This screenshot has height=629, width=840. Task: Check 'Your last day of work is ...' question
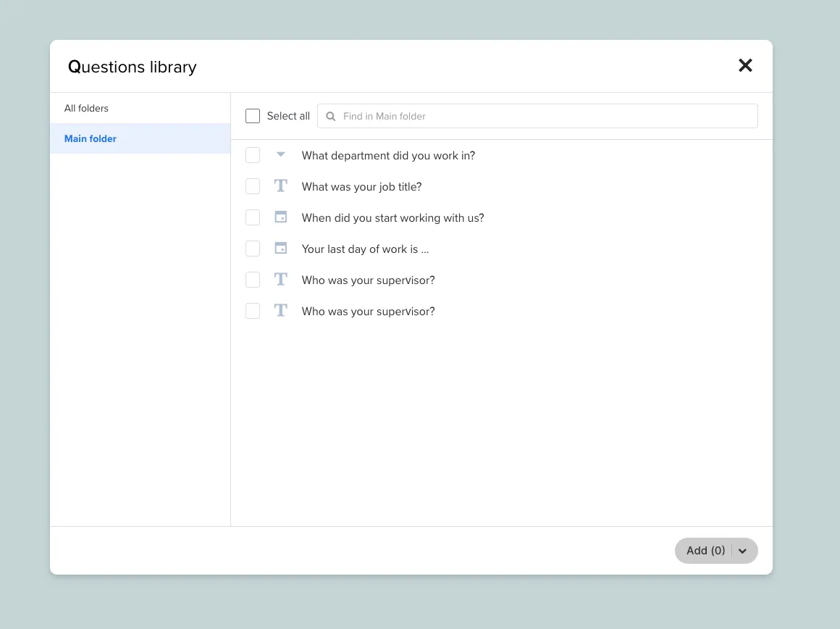coord(253,248)
